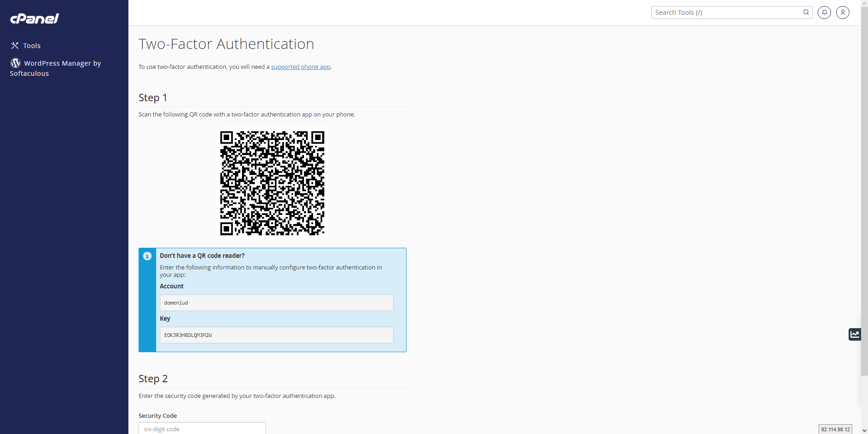Open the user account profile icon
The height and width of the screenshot is (434, 868).
tap(843, 12)
